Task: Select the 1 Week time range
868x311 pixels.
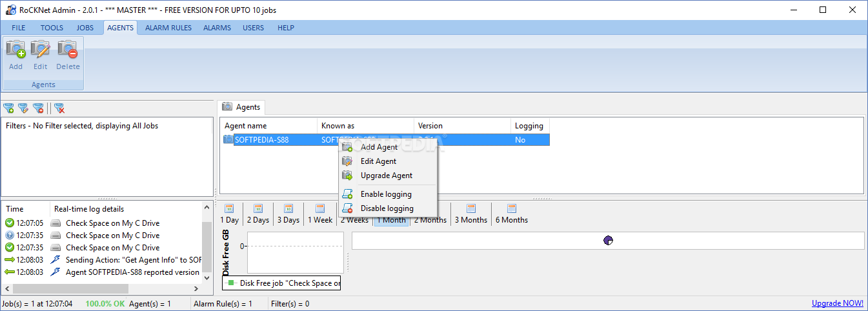Action: 320,214
